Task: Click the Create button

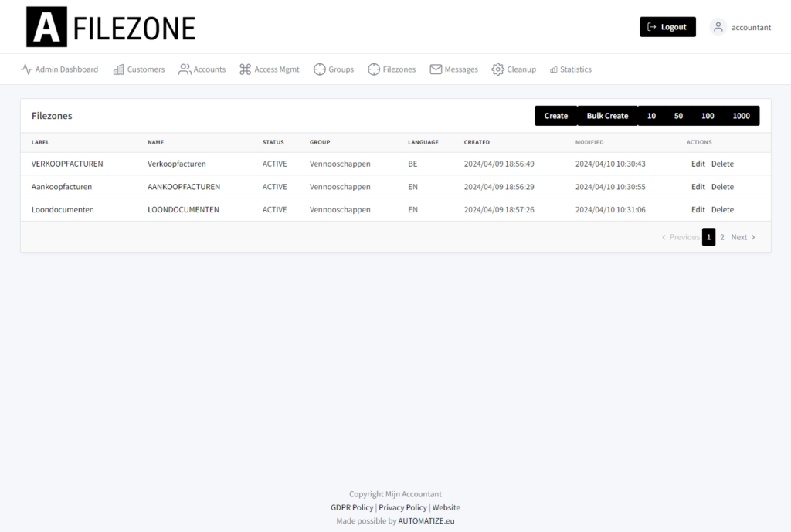Action: pos(556,116)
